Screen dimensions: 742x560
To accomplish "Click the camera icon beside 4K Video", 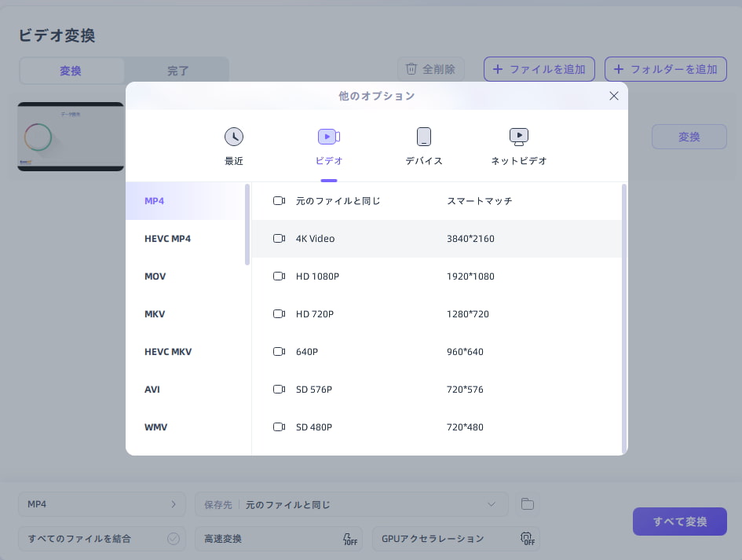I will tap(279, 238).
